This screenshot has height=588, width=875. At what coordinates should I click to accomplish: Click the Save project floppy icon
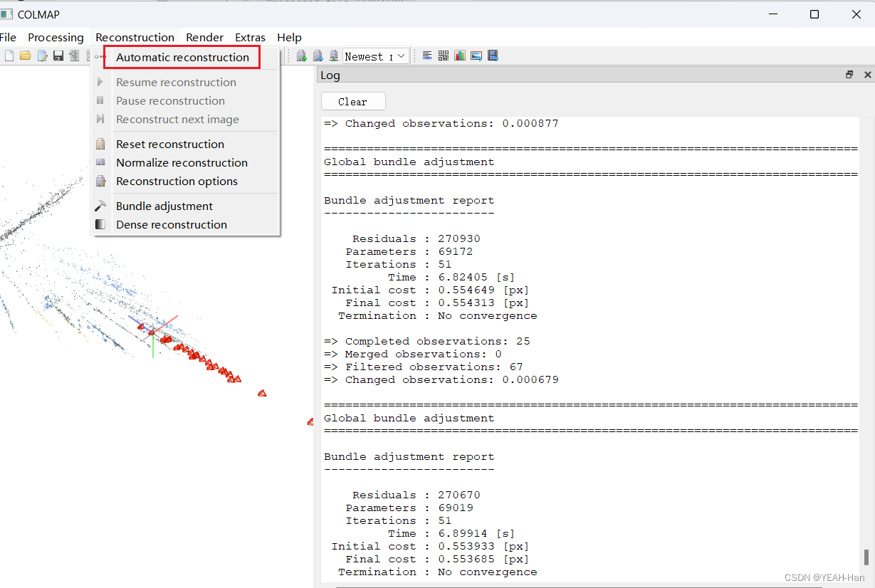pos(58,56)
